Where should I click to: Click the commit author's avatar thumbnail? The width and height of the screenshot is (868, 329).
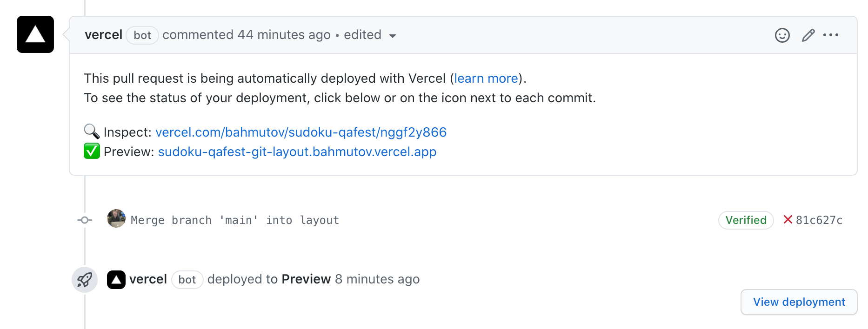[116, 218]
